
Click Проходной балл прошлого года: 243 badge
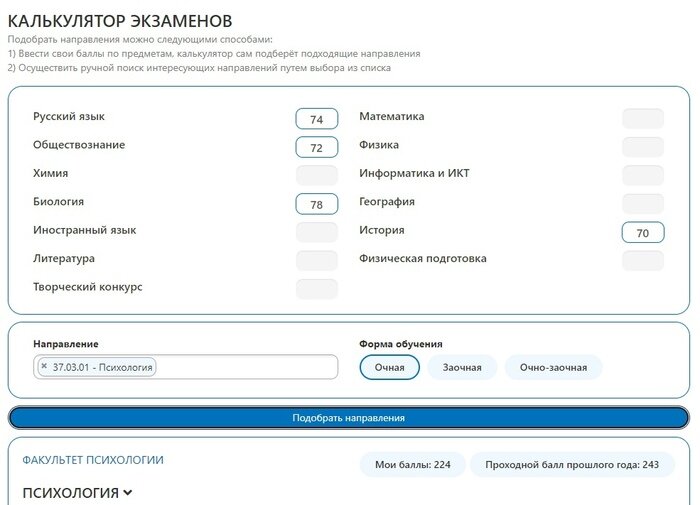pos(572,464)
